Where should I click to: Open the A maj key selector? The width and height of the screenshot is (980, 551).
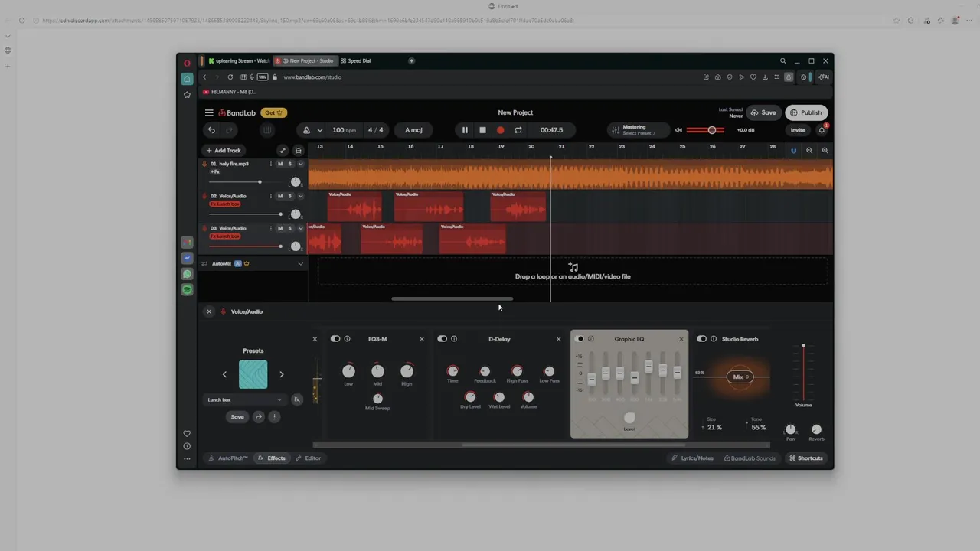[414, 130]
